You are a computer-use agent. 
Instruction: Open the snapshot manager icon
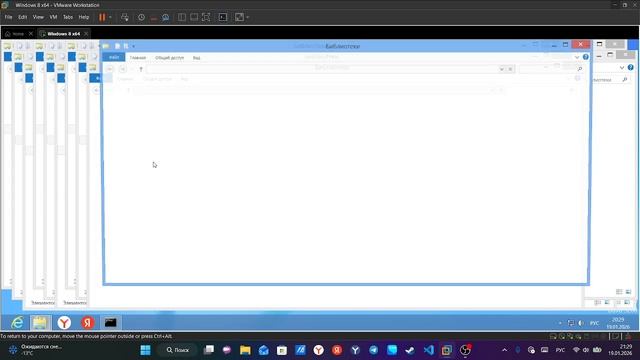click(166, 17)
